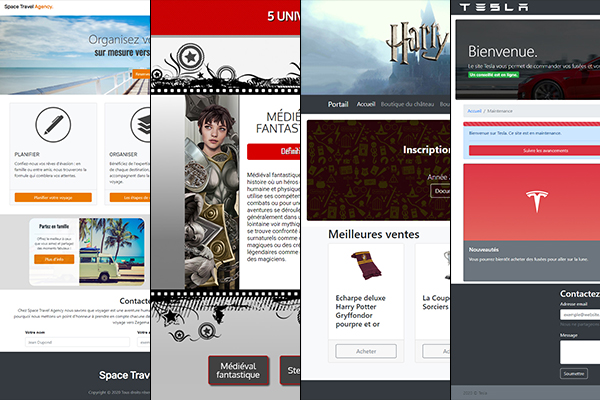This screenshot has width=600, height=400.
Task: Click the 'Meilleures ventes' heading
Action: click(x=373, y=234)
